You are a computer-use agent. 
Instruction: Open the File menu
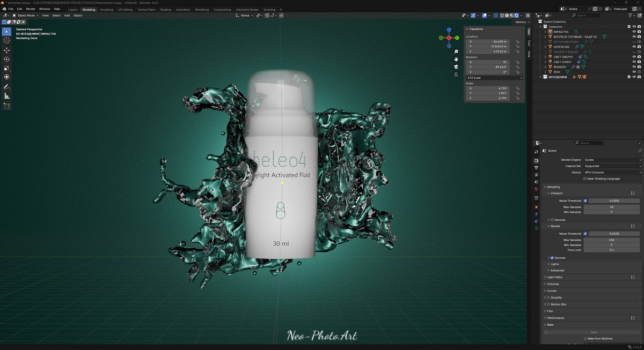pyautogui.click(x=11, y=9)
